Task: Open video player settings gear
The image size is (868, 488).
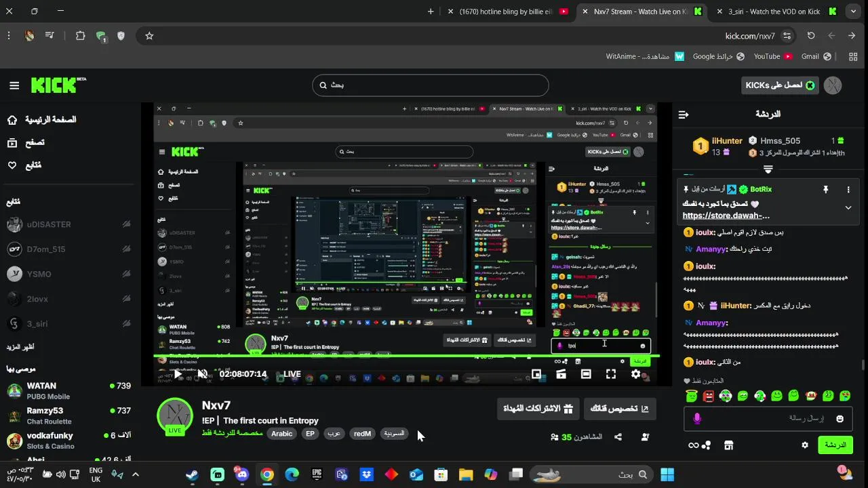Action: [x=635, y=373]
